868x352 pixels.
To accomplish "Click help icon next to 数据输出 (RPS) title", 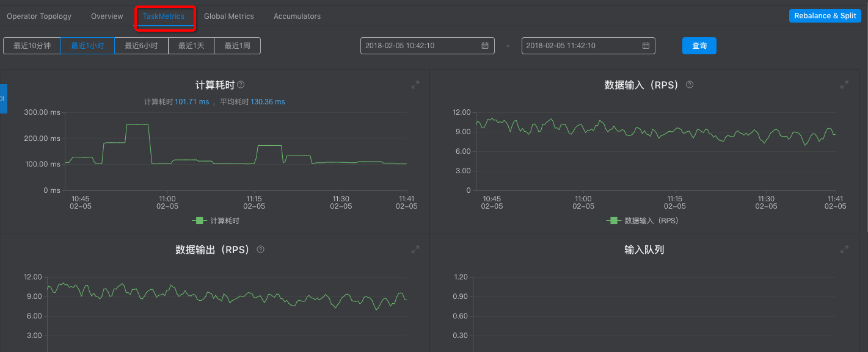I will click(261, 250).
